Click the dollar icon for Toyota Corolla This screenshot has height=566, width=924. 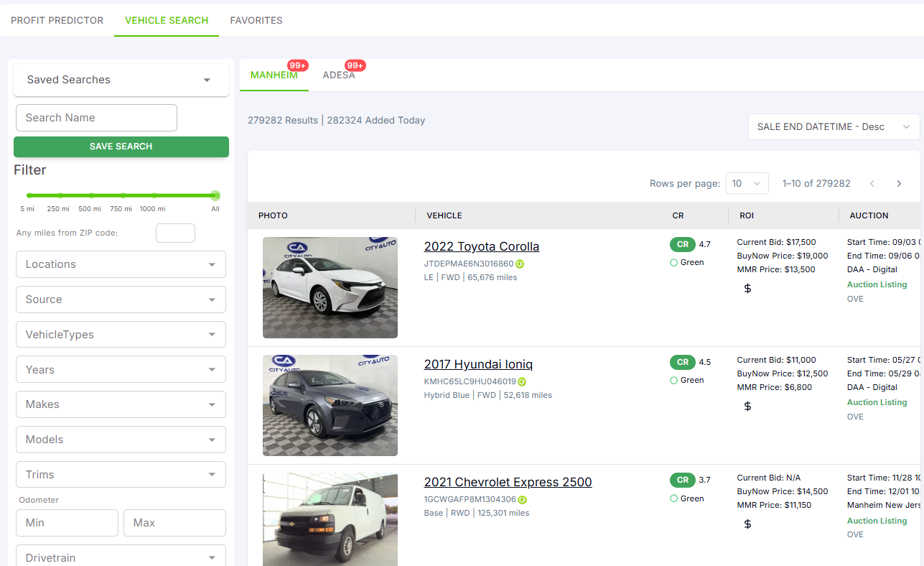tap(747, 289)
